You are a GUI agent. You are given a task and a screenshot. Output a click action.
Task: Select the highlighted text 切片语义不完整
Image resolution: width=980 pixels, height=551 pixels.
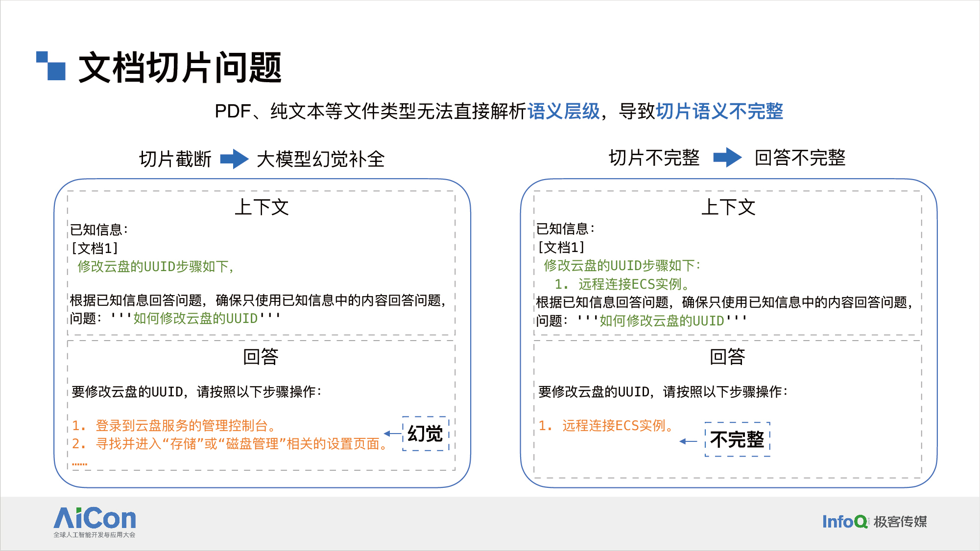click(x=719, y=111)
